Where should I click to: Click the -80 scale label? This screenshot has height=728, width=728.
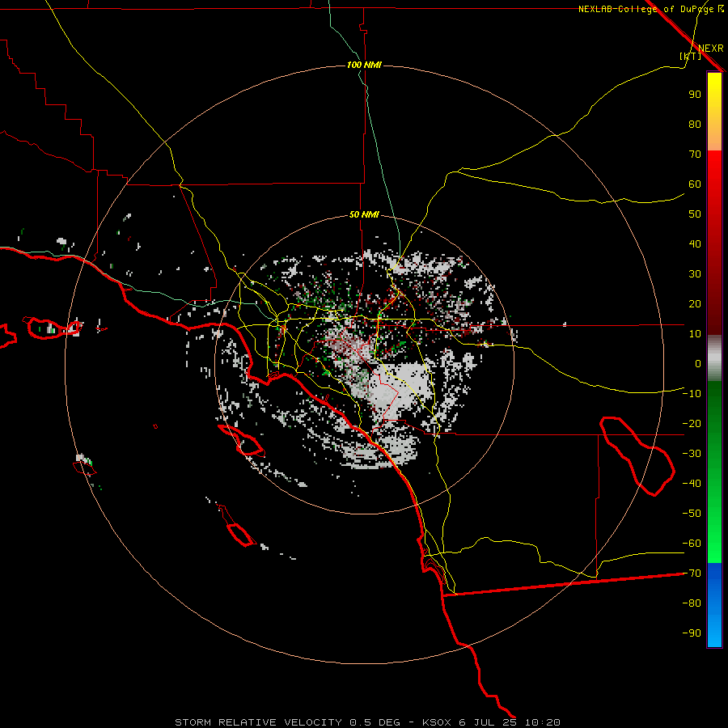(x=692, y=603)
